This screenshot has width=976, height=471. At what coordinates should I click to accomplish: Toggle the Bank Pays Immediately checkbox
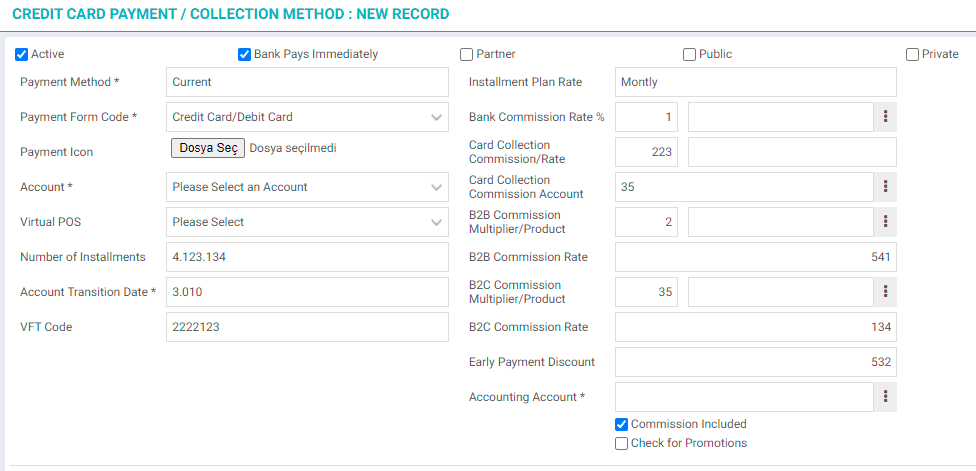(245, 54)
